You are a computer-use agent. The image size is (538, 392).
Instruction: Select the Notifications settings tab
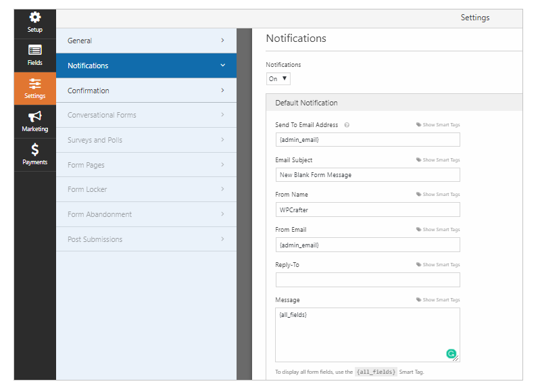(x=146, y=66)
